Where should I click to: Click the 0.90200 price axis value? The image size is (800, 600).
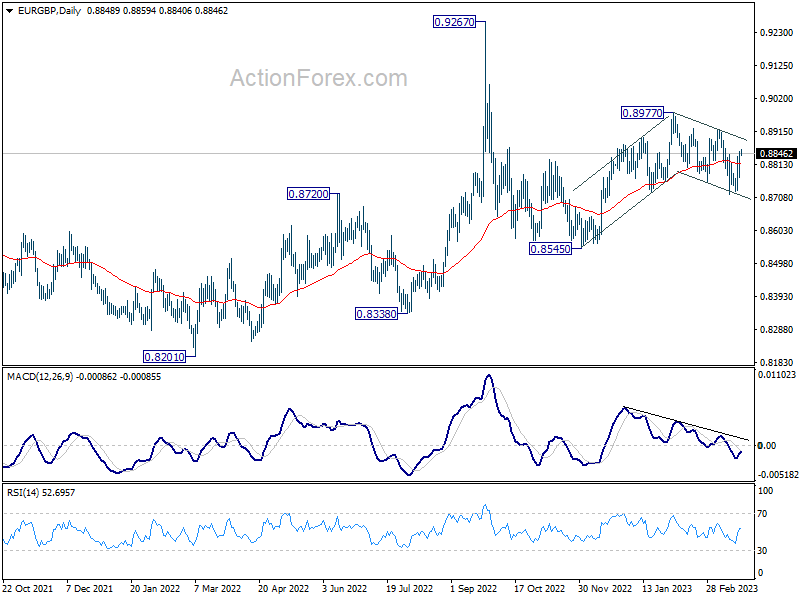click(x=777, y=98)
